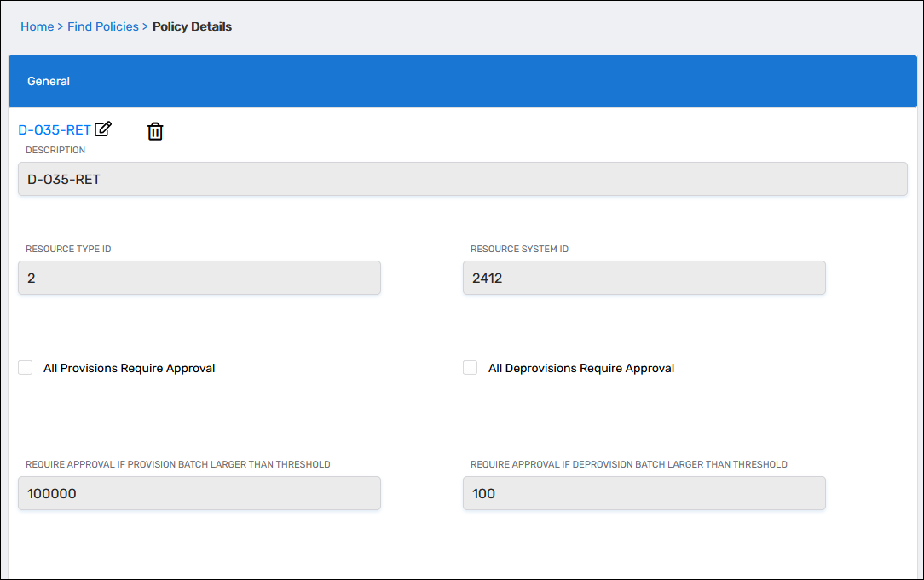Click the pencil edit icon beside D-035-RET
The width and height of the screenshot is (924, 580).
103,129
